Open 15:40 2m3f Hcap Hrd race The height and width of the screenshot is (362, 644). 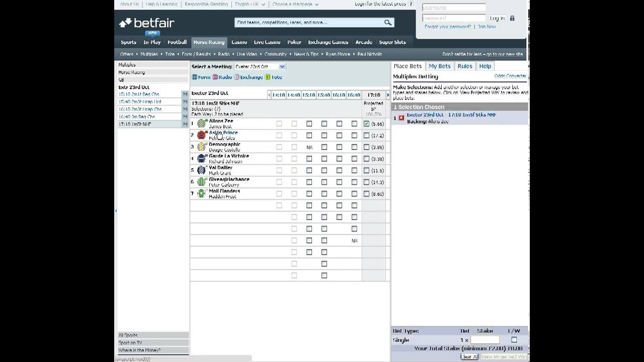(139, 102)
